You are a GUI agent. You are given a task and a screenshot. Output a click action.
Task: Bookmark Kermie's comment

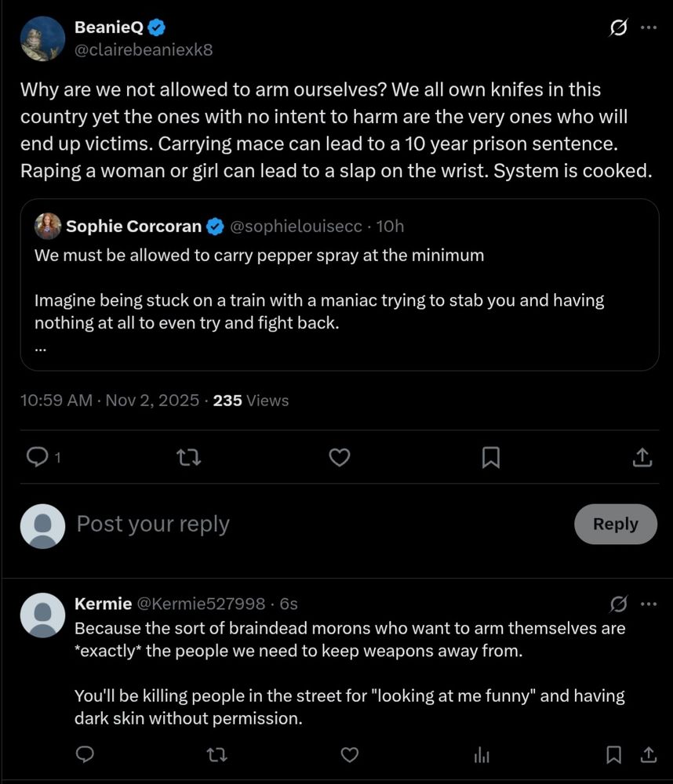(x=614, y=754)
